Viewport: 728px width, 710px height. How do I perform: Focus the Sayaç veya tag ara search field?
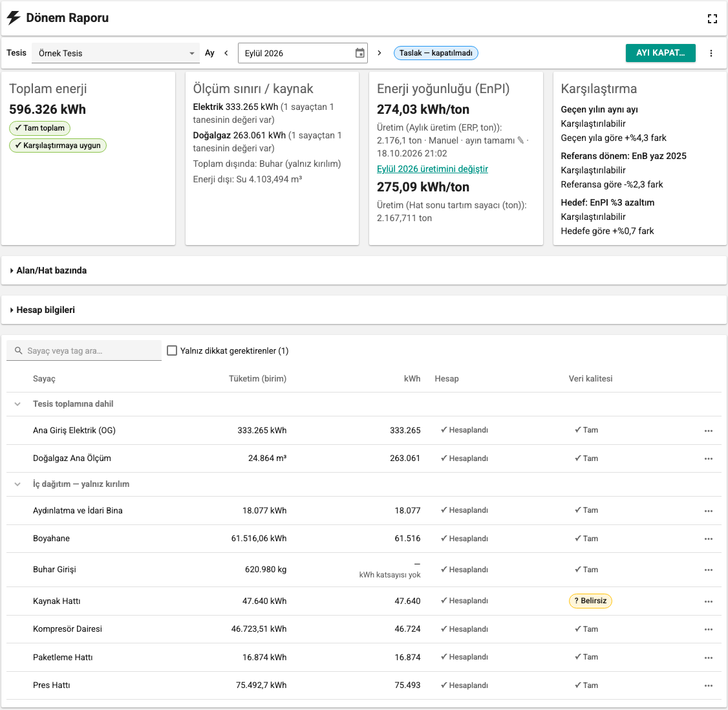(84, 350)
